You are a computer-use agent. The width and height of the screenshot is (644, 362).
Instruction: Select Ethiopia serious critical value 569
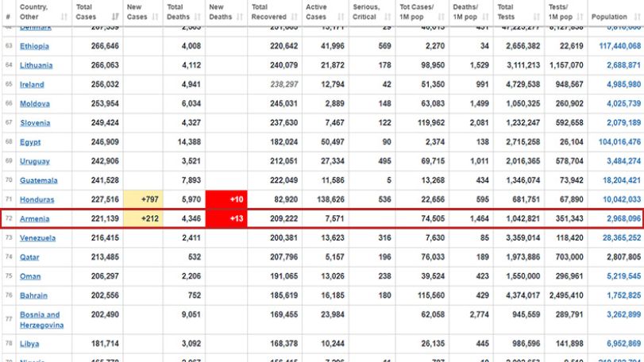pyautogui.click(x=384, y=46)
